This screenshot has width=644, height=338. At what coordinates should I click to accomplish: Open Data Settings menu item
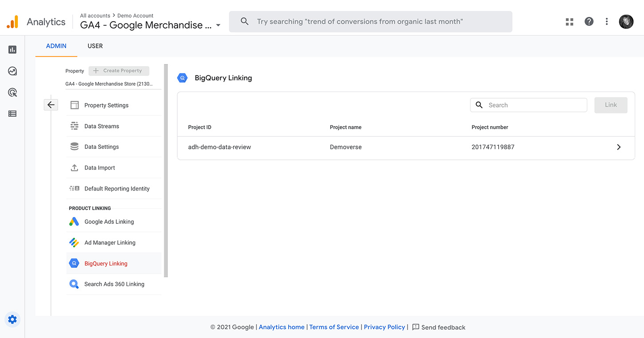pyautogui.click(x=114, y=147)
